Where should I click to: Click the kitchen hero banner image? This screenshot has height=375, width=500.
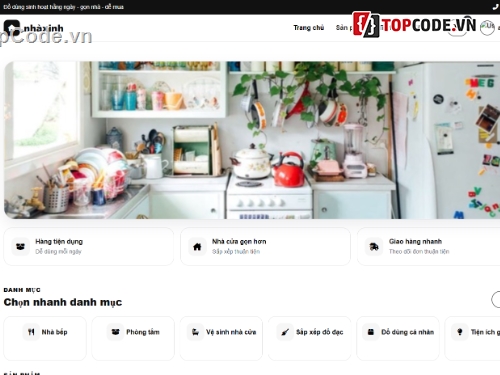click(x=252, y=140)
